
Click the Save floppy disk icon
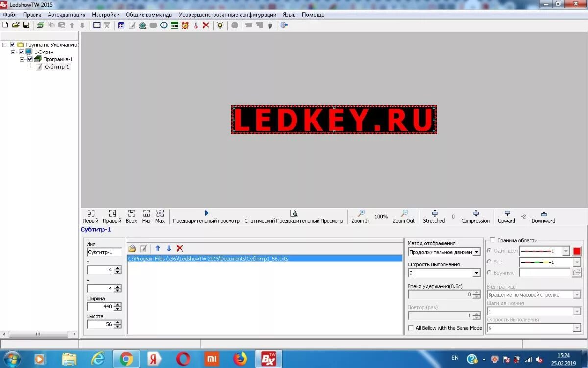pos(26,25)
